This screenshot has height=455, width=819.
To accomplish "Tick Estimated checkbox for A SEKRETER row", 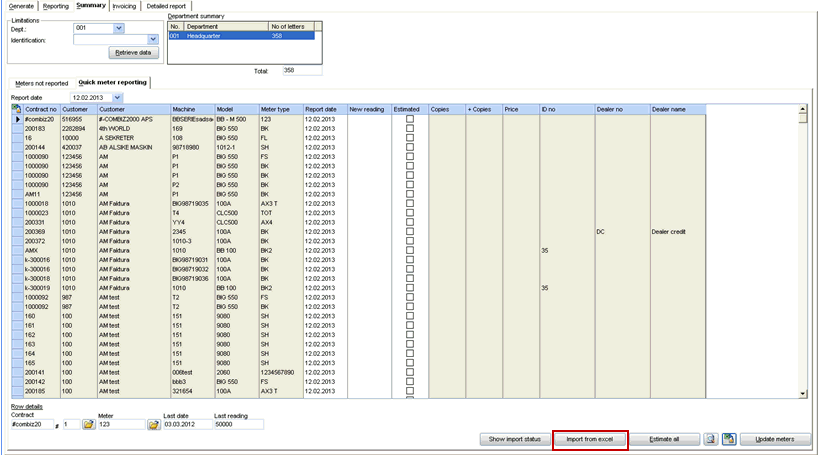I will coord(409,138).
